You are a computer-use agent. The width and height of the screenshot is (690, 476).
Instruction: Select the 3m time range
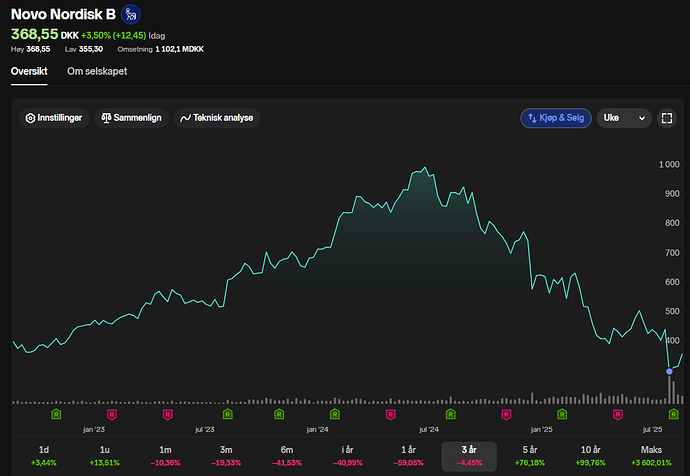[x=226, y=456]
